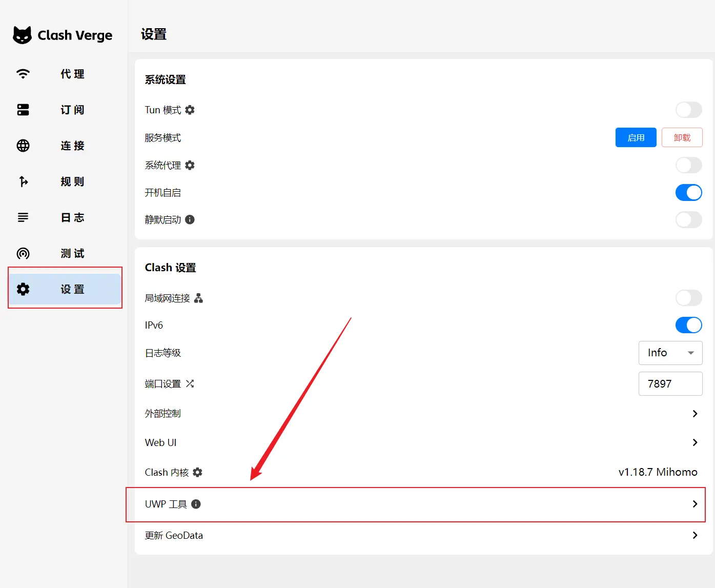Expand the 外部控制 chevron
This screenshot has width=715, height=588.
tap(694, 414)
